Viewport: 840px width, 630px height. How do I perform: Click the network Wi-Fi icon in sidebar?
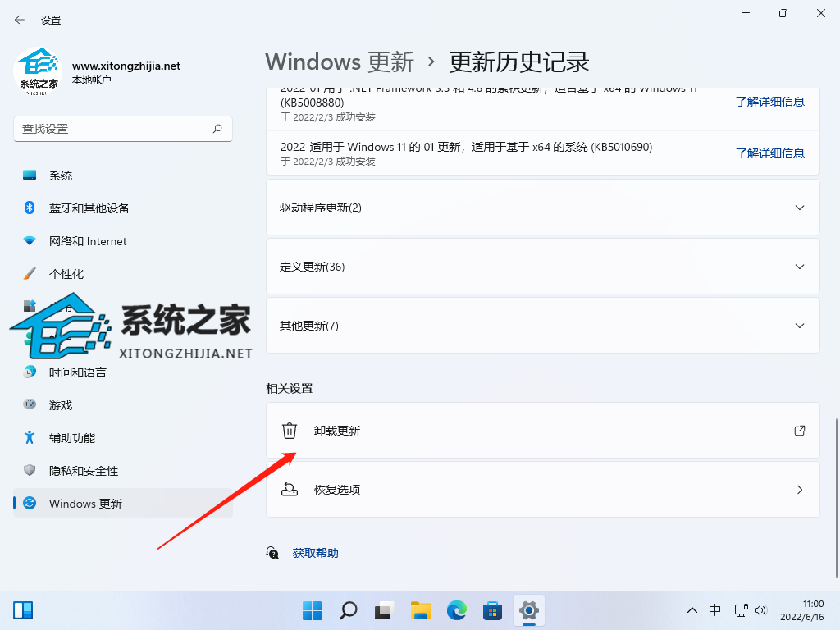30,240
